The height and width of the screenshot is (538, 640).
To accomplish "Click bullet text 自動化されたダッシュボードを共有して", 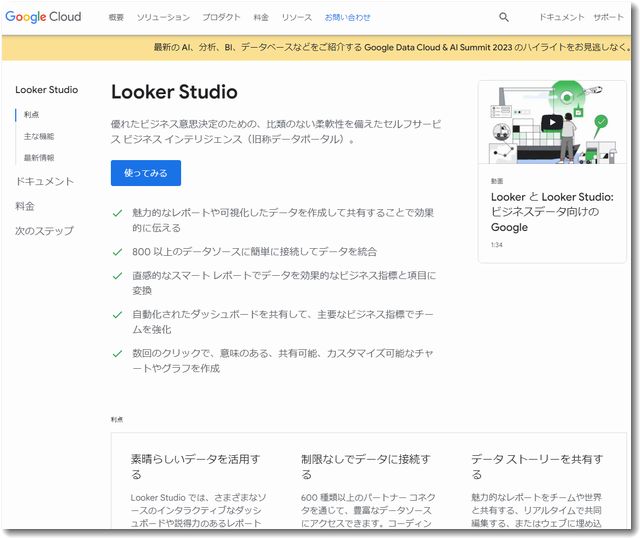I will [x=283, y=322].
